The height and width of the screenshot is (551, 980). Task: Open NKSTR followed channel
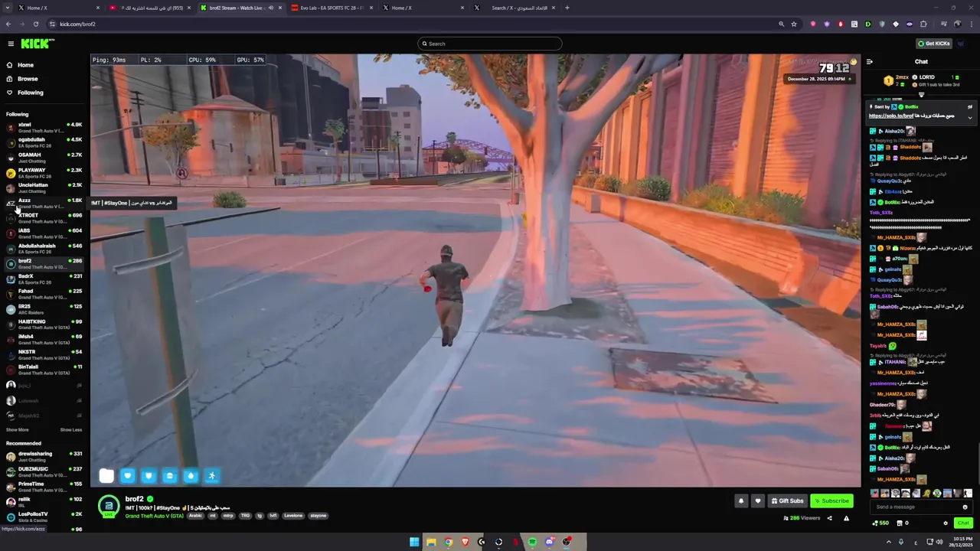pos(43,355)
